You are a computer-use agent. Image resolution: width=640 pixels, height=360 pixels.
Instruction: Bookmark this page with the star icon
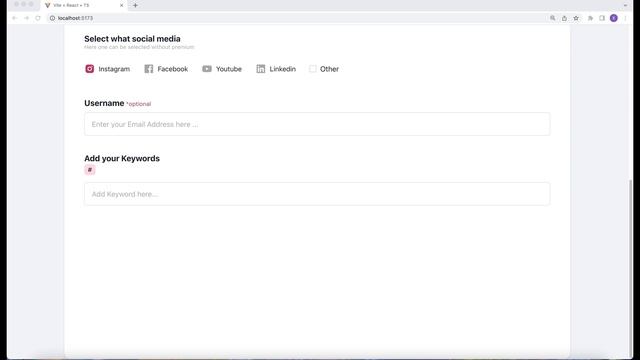(x=576, y=18)
